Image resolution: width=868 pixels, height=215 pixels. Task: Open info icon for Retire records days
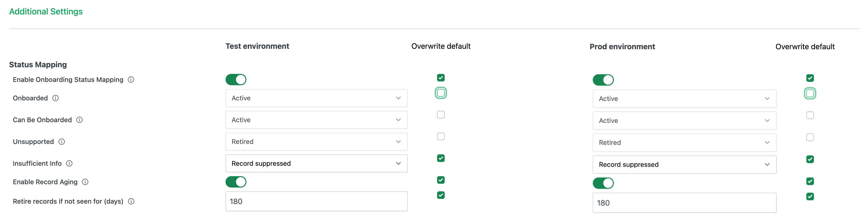pos(131,202)
